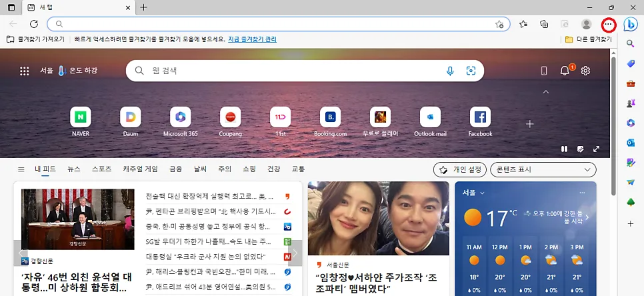
Task: Open headline 대통령실 "우크라 군사 지원 논의 없었다"
Action: [206, 257]
